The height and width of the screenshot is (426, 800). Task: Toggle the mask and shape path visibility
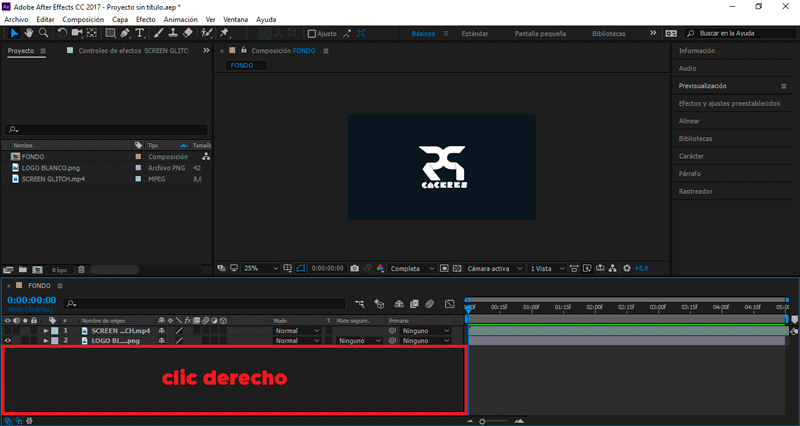(x=301, y=268)
